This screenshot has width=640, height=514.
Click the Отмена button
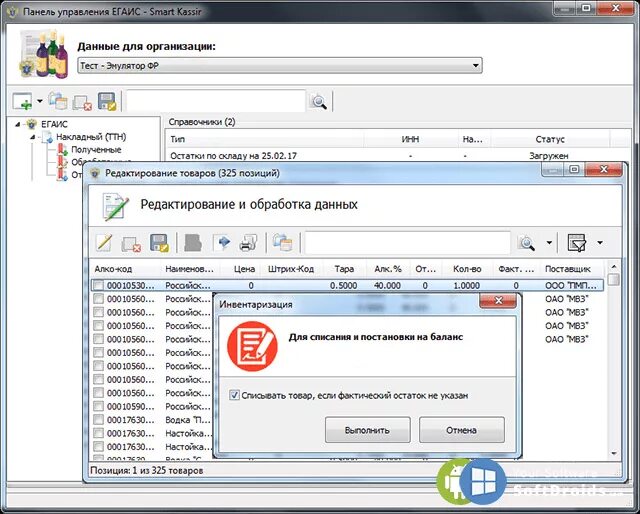point(462,430)
